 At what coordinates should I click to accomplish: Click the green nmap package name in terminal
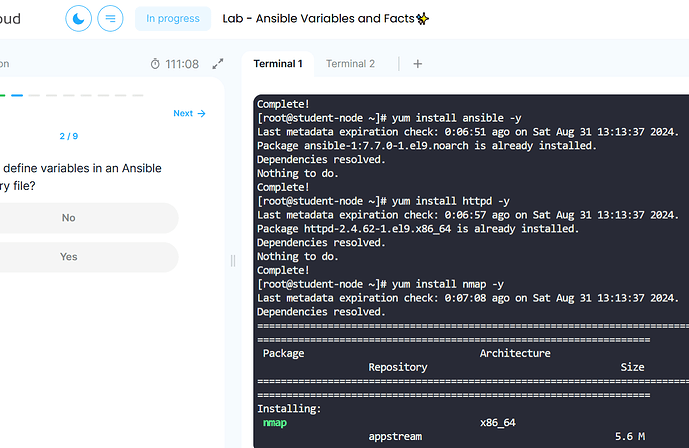tap(275, 422)
